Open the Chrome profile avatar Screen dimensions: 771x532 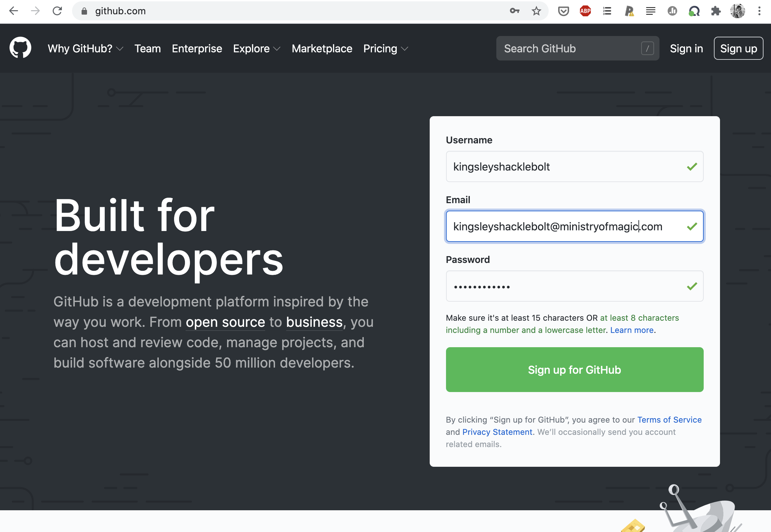[x=738, y=11]
